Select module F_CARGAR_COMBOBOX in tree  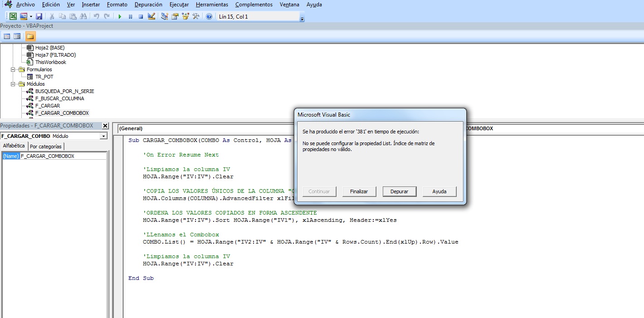62,113
